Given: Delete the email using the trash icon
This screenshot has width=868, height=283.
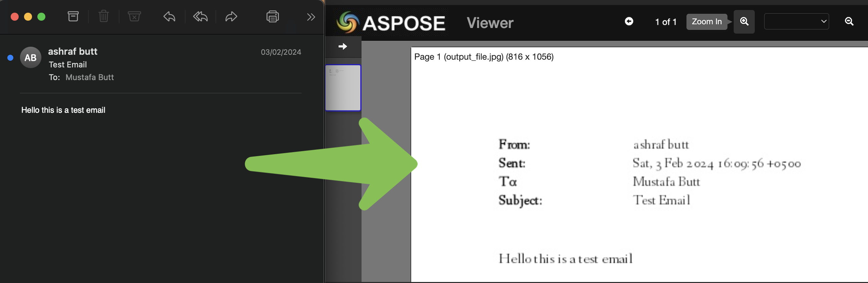Looking at the screenshot, I should [x=103, y=16].
